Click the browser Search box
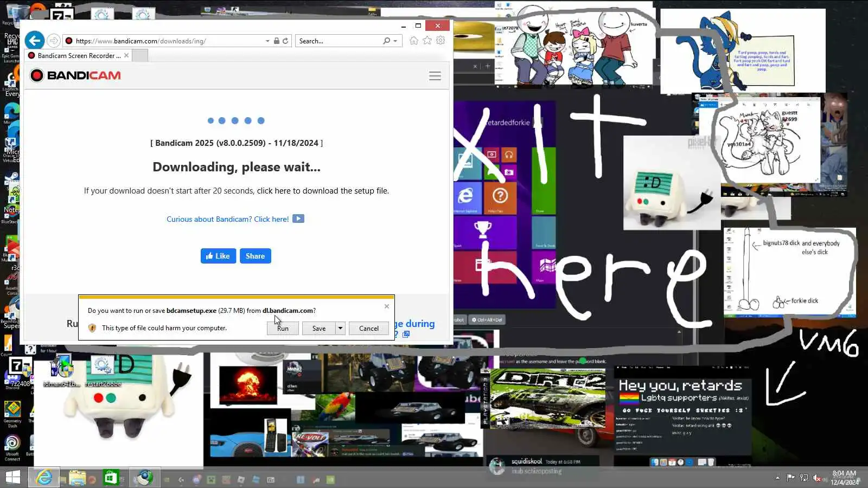The width and height of the screenshot is (868, 488). click(x=339, y=41)
